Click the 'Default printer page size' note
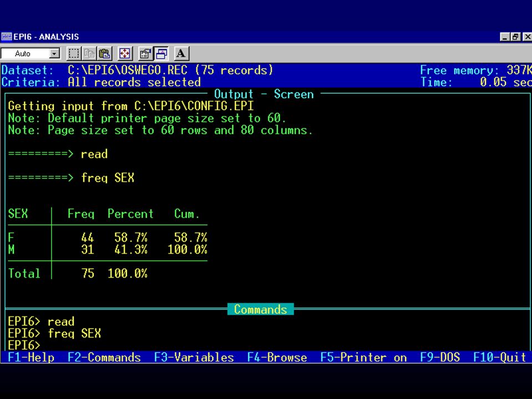The image size is (532, 399). point(147,118)
